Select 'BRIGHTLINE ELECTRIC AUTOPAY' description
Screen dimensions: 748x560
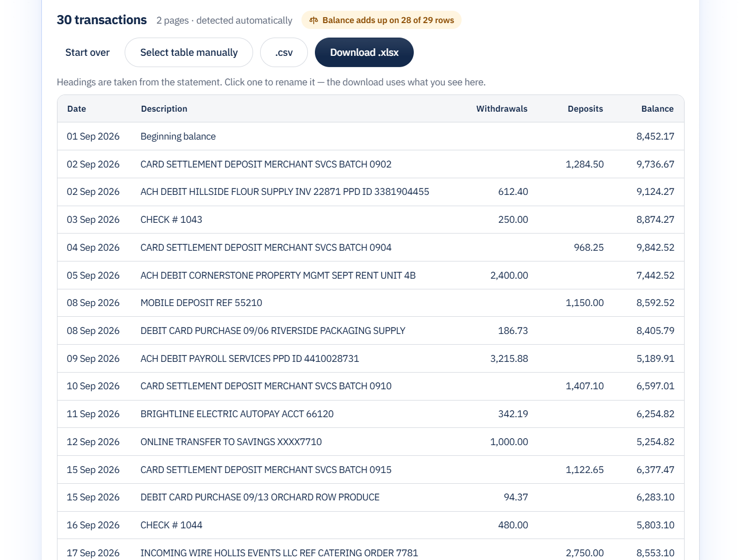tap(237, 414)
